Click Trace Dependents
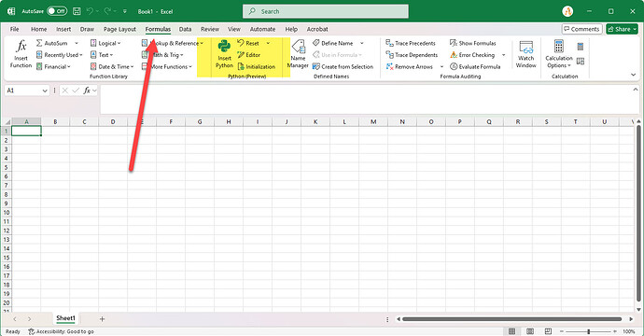Viewport: 644px width, 336px height. pos(412,55)
